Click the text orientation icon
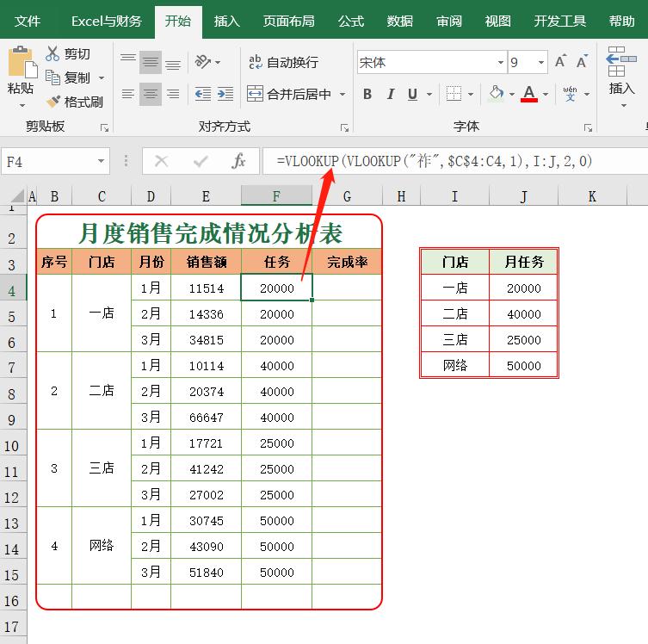This screenshot has height=644, width=648. (202, 62)
